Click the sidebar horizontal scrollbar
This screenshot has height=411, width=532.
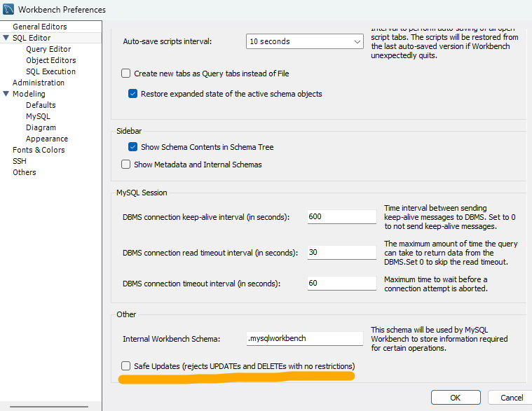pyautogui.click(x=49, y=406)
